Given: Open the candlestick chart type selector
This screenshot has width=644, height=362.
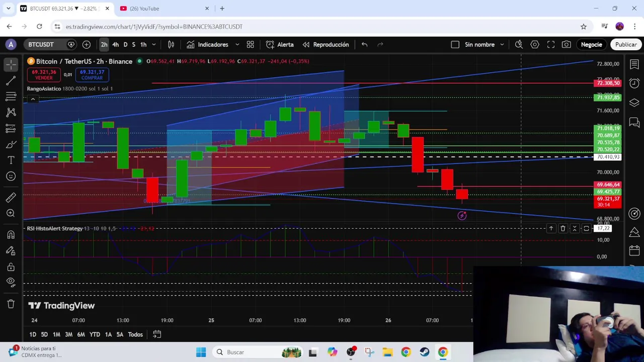Looking at the screenshot, I should (x=171, y=45).
